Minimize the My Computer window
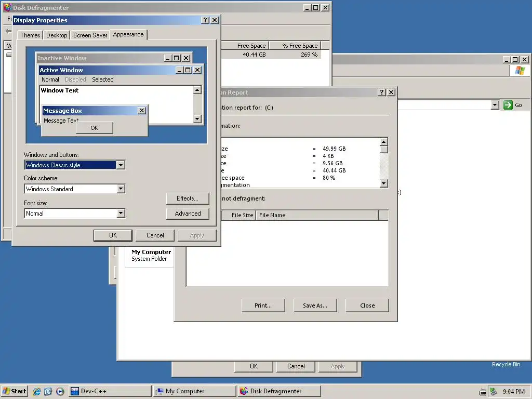The height and width of the screenshot is (399, 532). [506, 59]
